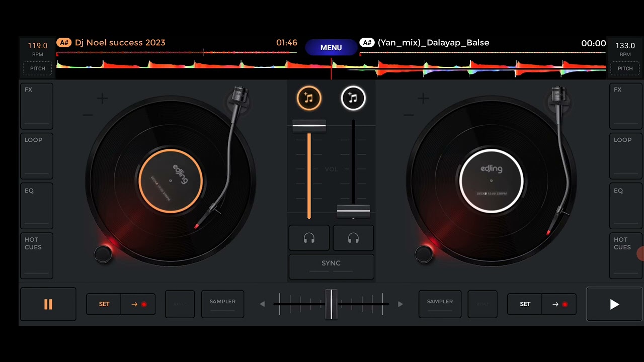Open the left deck music library icon
The width and height of the screenshot is (644, 362).
click(309, 98)
